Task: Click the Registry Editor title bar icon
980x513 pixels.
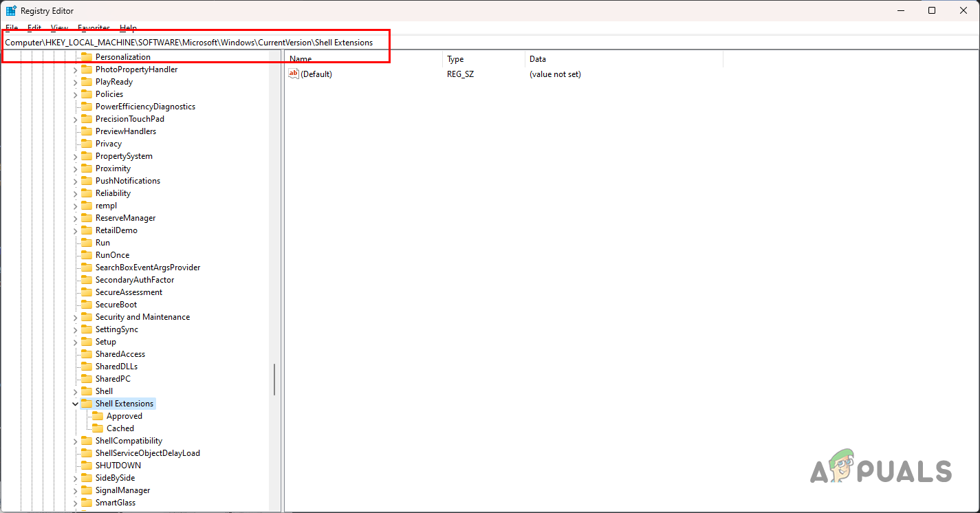Action: coord(11,10)
